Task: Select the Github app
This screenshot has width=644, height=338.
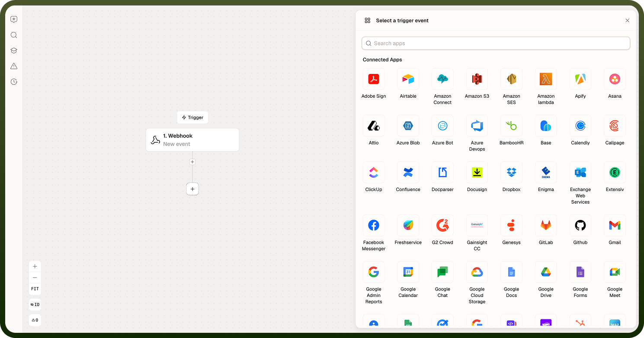Action: pos(580,226)
